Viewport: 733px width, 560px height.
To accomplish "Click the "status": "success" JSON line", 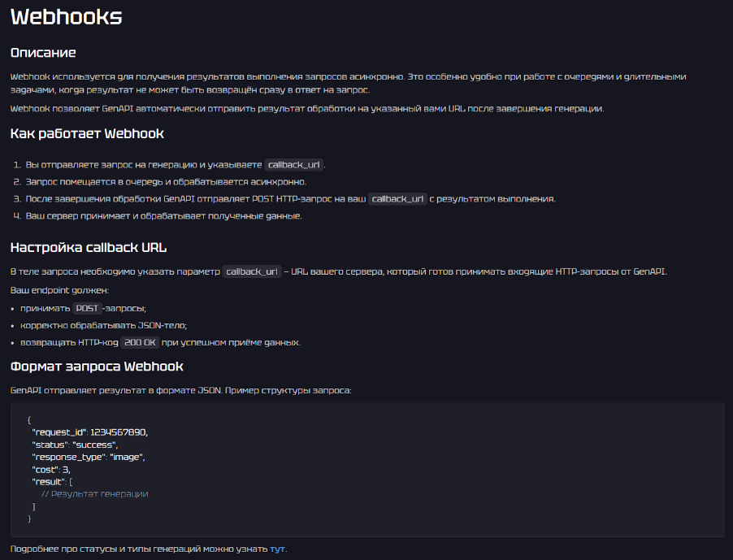I will coord(75,445).
